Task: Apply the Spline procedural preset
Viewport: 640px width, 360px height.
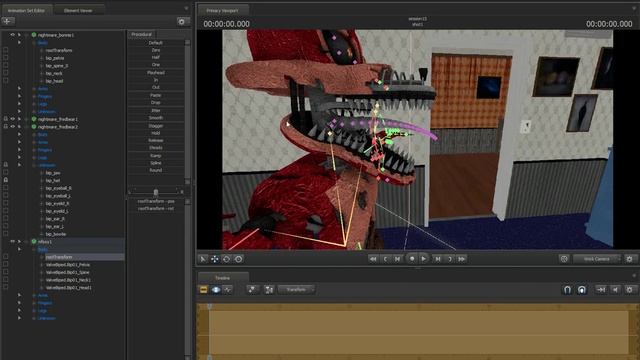Action: pyautogui.click(x=156, y=163)
